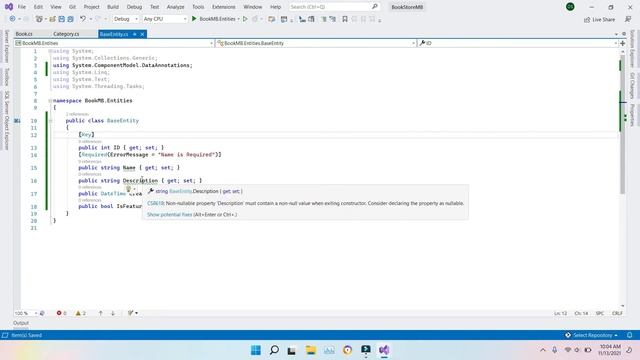640x360 pixels.
Task: Open the active documents list dropdown arrow
Action: (x=616, y=34)
